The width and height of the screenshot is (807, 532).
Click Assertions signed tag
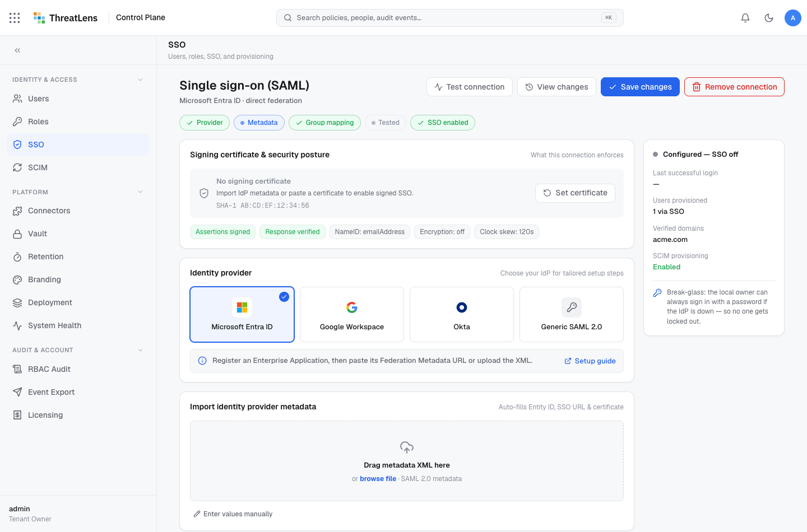(x=223, y=232)
